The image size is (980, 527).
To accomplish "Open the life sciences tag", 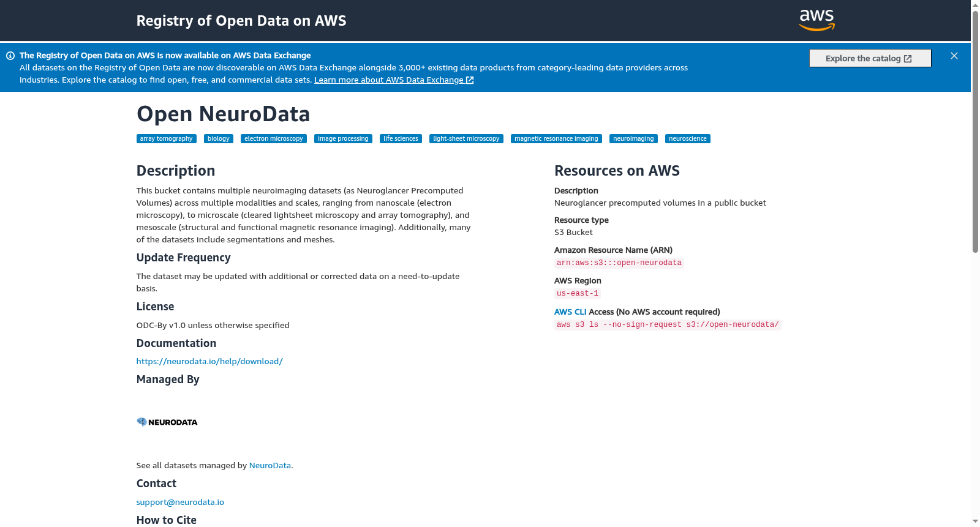I will (401, 138).
